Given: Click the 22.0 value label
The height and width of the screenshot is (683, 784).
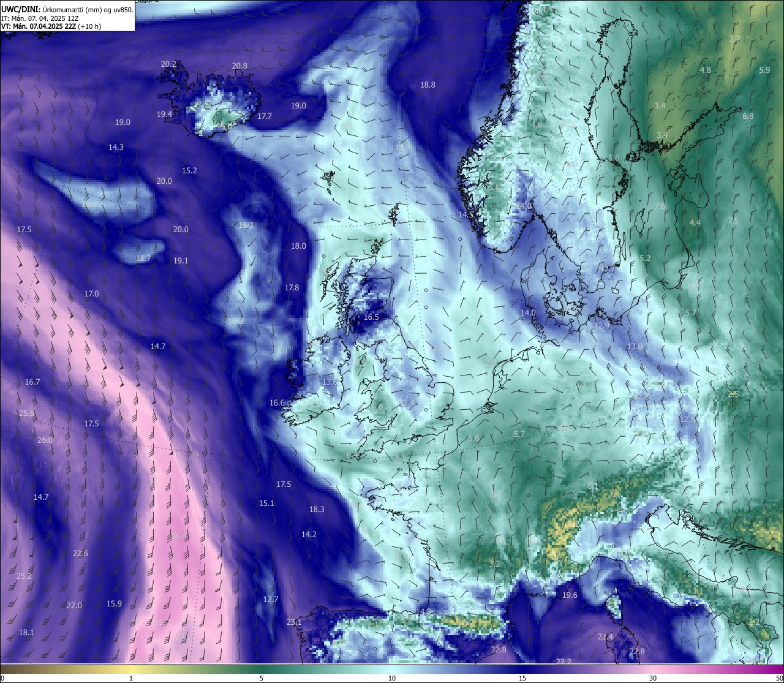Looking at the screenshot, I should (x=74, y=606).
